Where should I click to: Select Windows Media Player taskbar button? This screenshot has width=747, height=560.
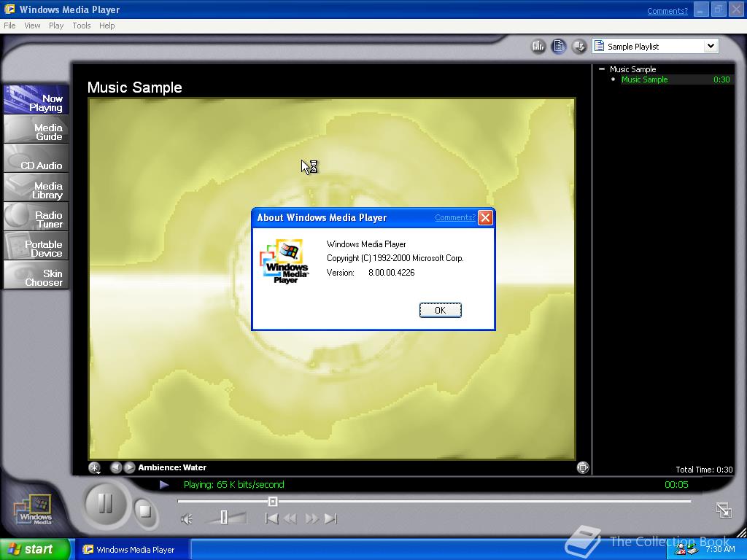133,550
